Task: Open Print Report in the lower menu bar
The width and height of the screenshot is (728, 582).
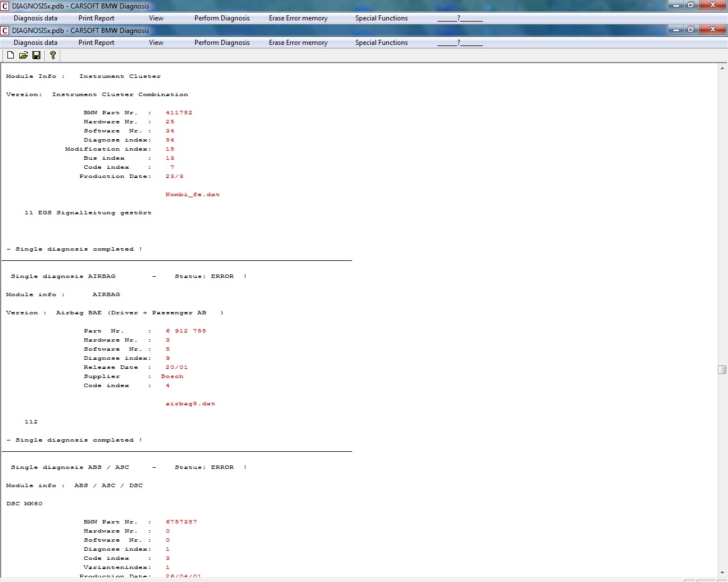Action: click(x=96, y=43)
